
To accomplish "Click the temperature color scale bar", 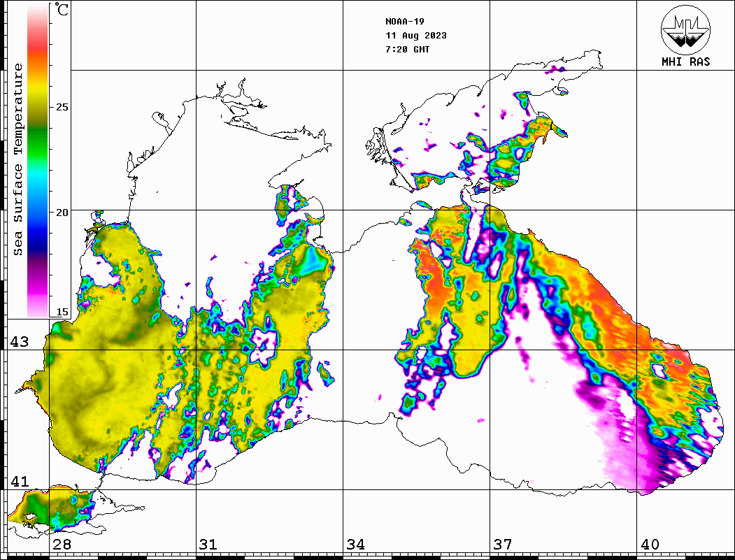I will pos(38,161).
